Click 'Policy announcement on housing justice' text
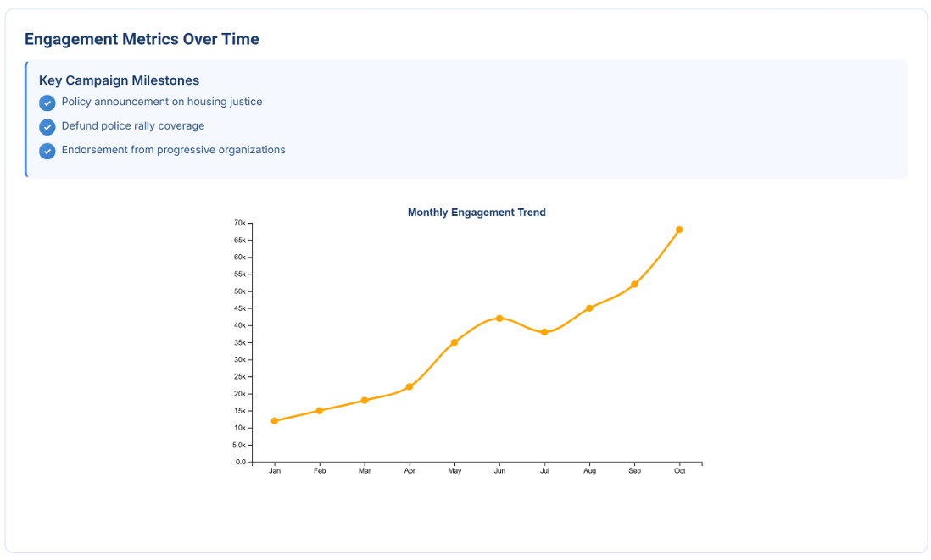 pyautogui.click(x=162, y=102)
